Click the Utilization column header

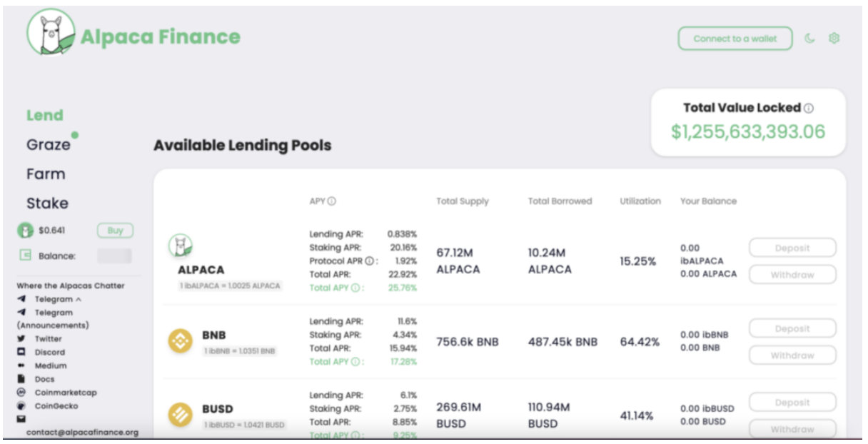click(640, 201)
